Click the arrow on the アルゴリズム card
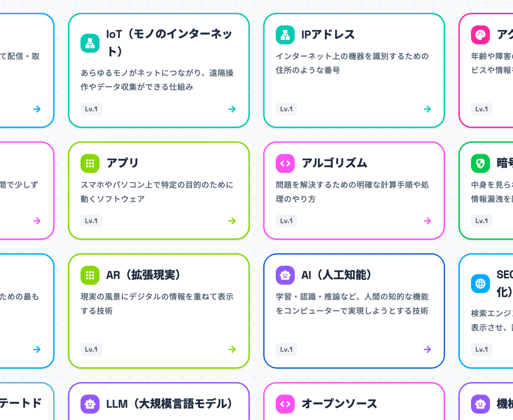Screen dimensions: 513x420 [427, 221]
